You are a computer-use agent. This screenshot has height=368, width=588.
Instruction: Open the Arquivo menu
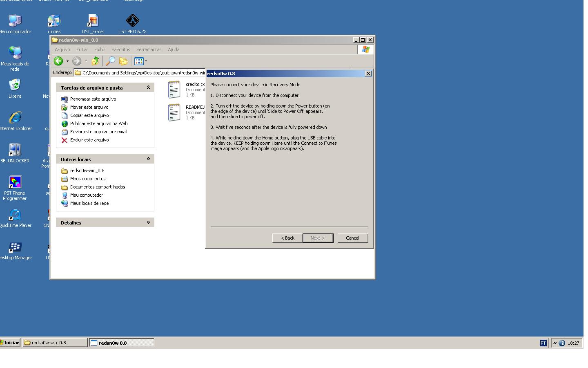pyautogui.click(x=62, y=49)
